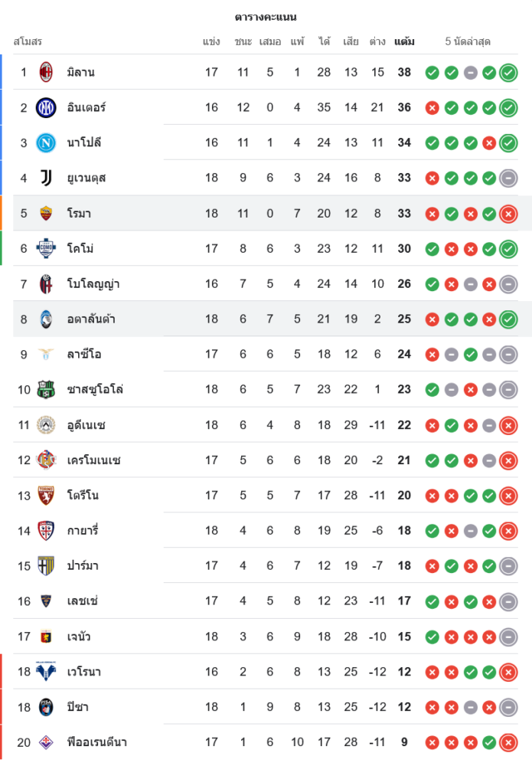Select Roma's latest match result icon
This screenshot has height=766, width=532.
coord(508,214)
